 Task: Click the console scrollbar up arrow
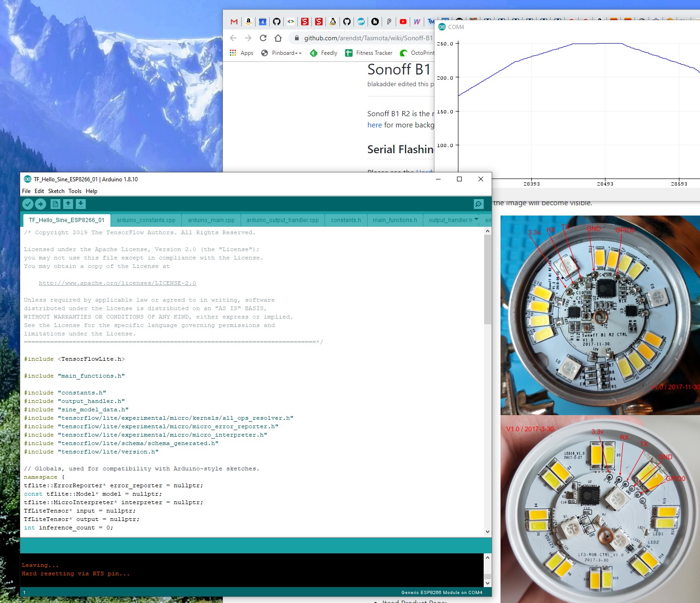pos(488,558)
